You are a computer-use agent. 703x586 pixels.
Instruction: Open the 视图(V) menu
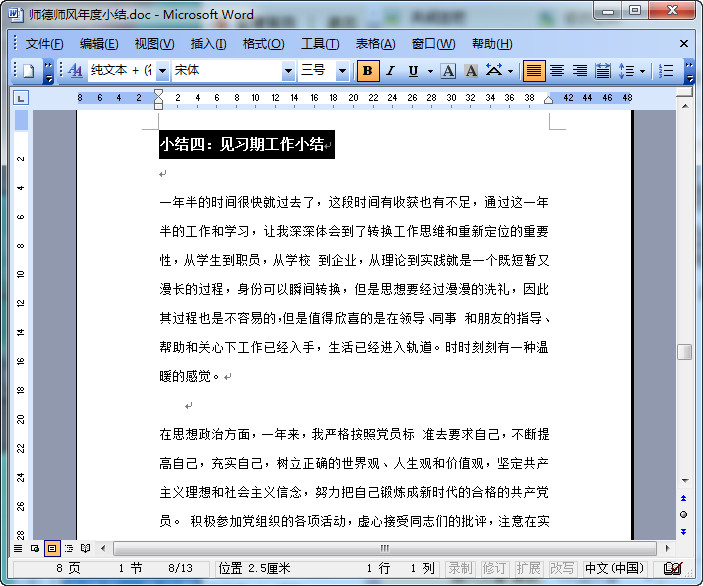154,43
